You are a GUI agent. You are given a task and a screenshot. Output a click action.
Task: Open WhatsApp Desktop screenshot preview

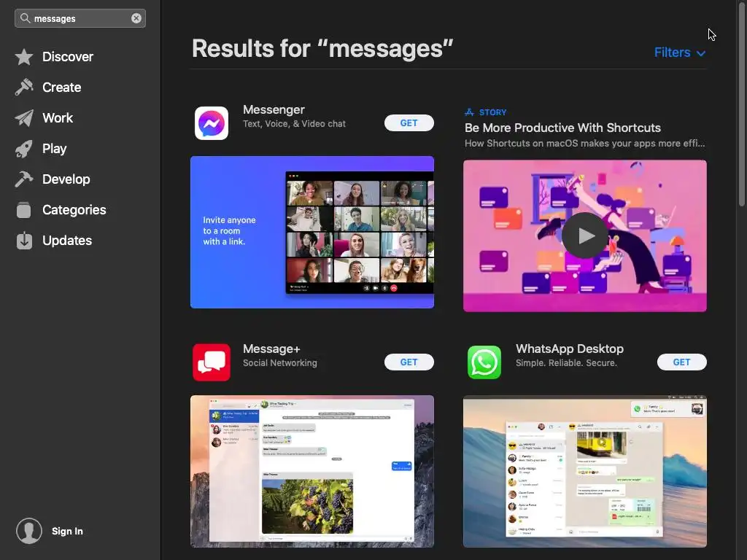point(584,472)
